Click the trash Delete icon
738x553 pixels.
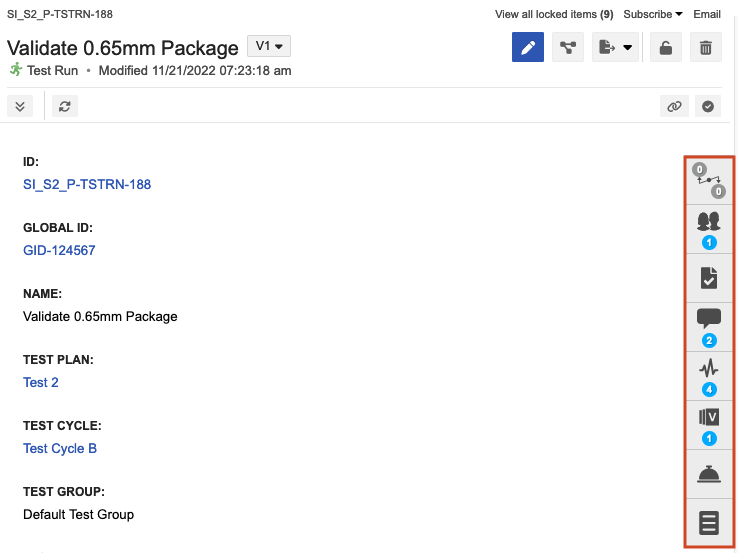[705, 47]
